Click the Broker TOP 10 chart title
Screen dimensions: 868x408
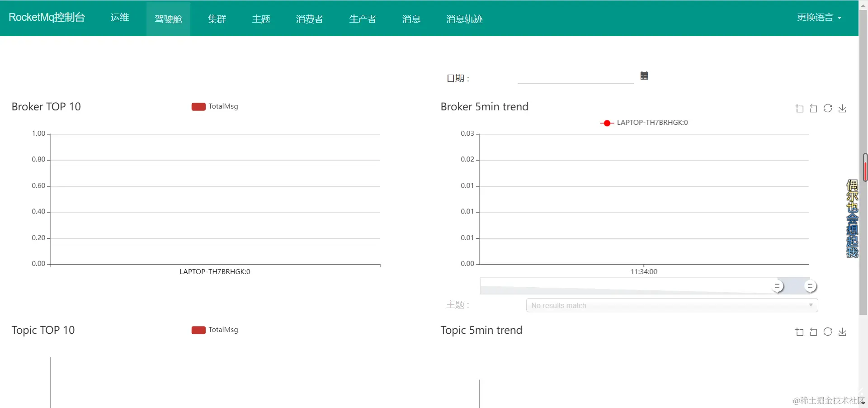click(46, 107)
